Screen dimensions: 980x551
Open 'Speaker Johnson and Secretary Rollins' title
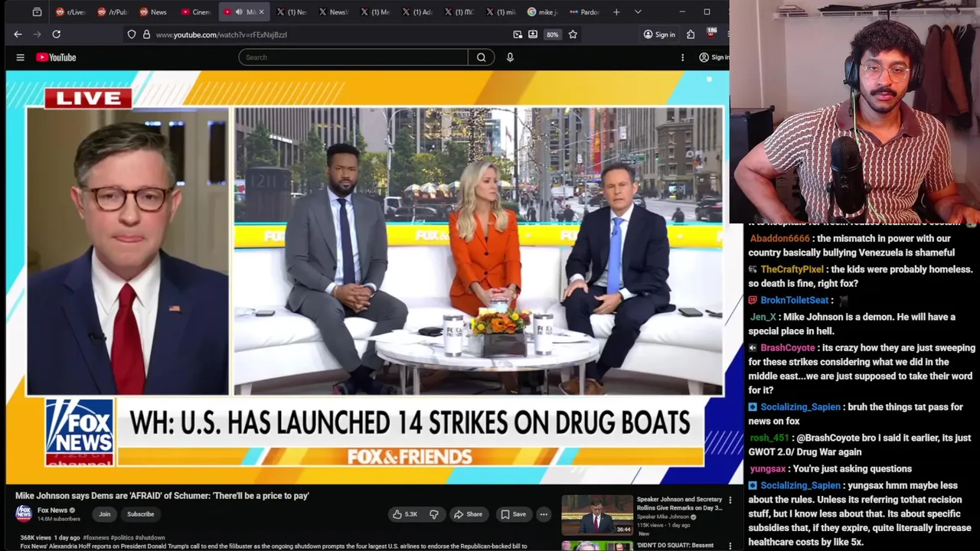pos(679,504)
